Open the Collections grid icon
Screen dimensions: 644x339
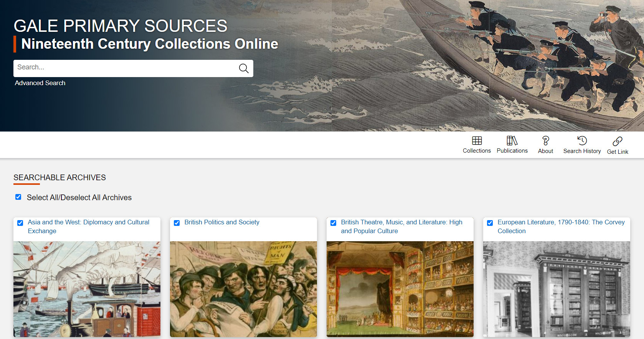pyautogui.click(x=477, y=141)
